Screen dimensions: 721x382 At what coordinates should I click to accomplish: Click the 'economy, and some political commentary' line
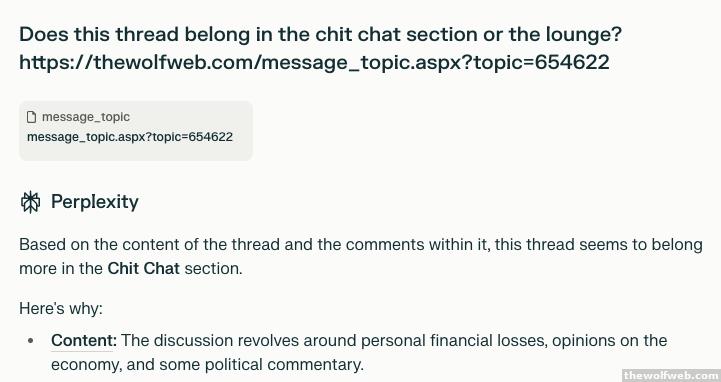[x=207, y=365]
